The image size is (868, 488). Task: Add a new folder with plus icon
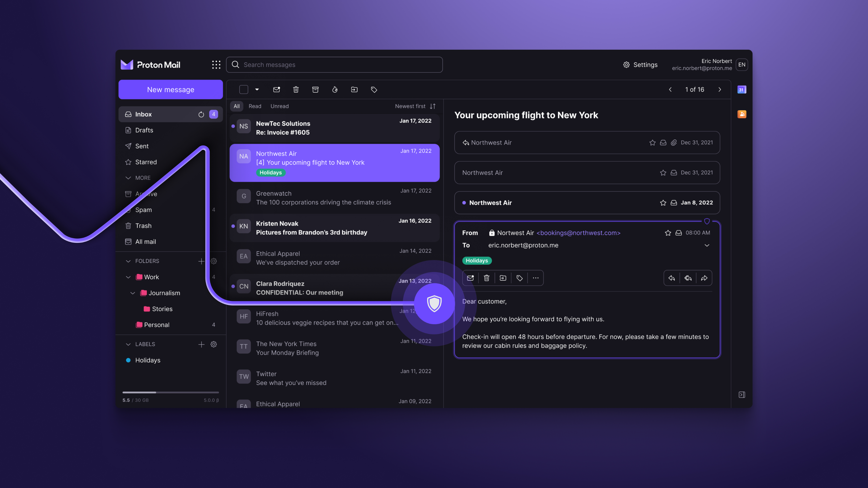[201, 261]
